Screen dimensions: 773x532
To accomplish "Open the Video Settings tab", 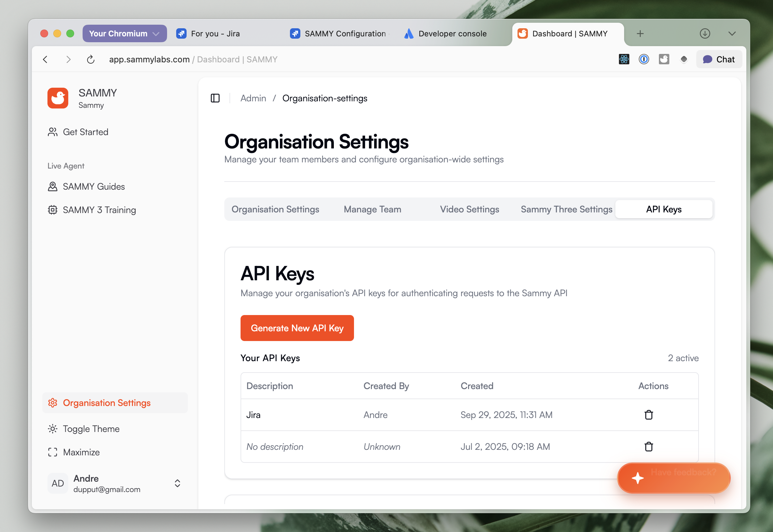I will (x=469, y=209).
